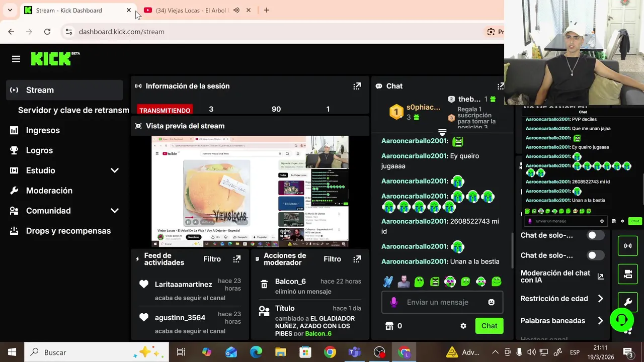Open Restricción de edad settings
The width and height of the screenshot is (644, 362).
coord(562,299)
